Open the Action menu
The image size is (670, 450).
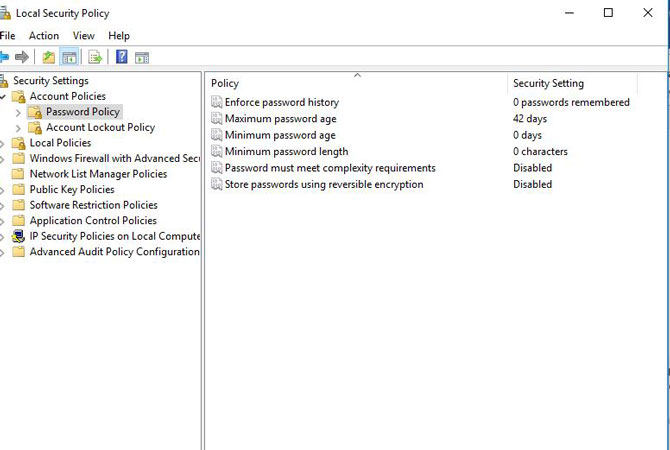pos(44,35)
